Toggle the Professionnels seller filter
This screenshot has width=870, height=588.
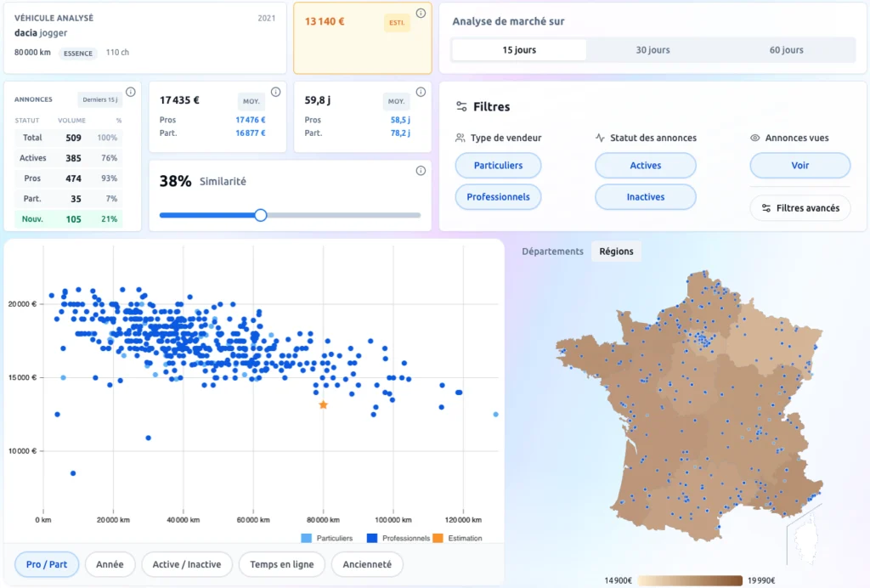[498, 197]
